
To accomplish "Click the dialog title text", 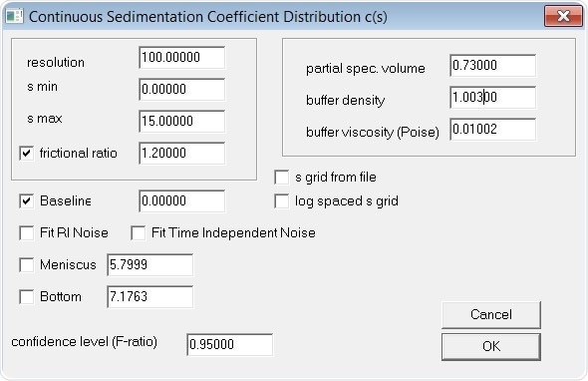I will [208, 17].
